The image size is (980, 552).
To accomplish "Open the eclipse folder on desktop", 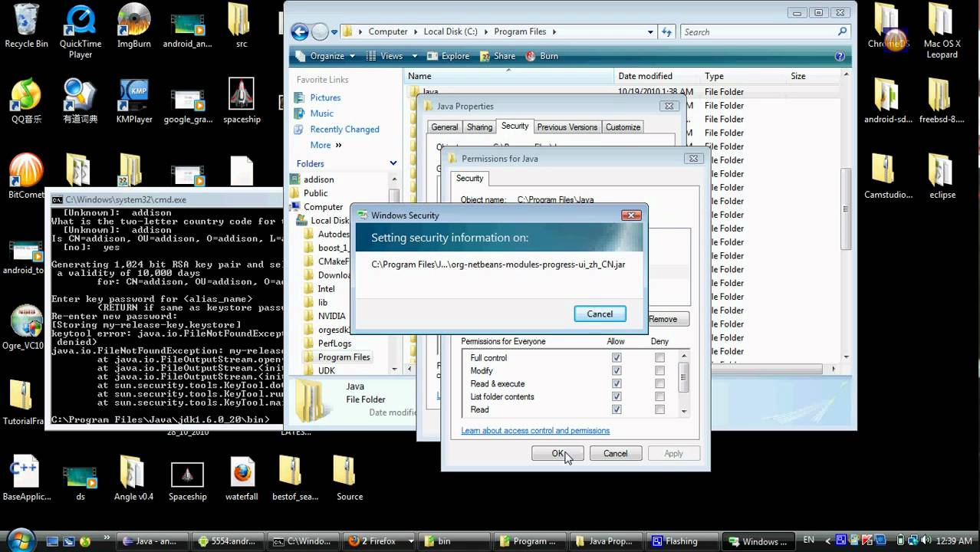I will [942, 176].
